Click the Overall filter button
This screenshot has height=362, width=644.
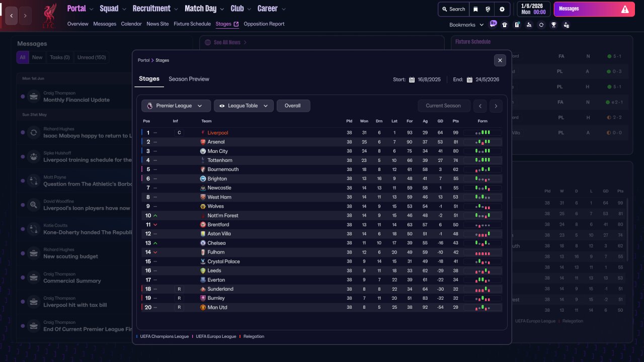[x=293, y=106]
